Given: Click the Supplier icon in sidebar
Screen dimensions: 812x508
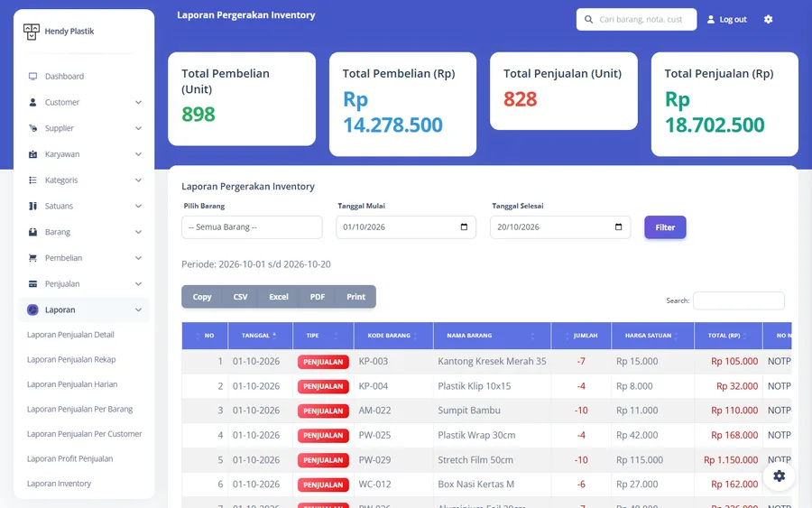Looking at the screenshot, I should pyautogui.click(x=32, y=128).
